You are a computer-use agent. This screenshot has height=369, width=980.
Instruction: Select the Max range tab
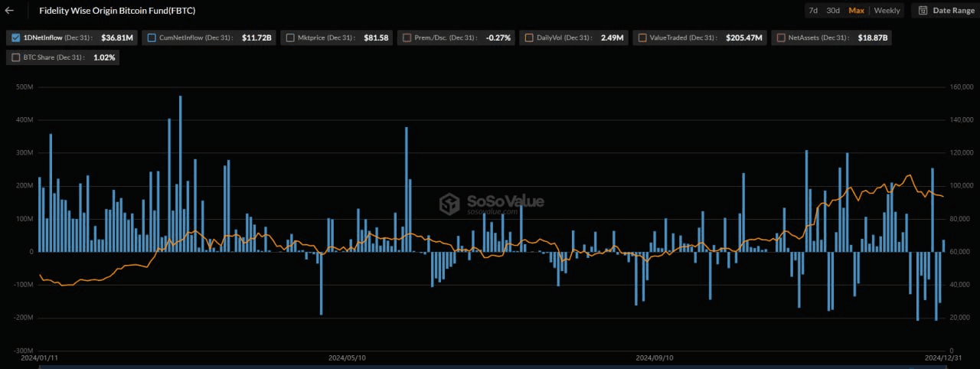pos(856,11)
